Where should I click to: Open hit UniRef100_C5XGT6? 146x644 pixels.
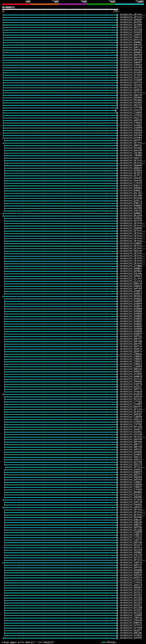(131, 37)
